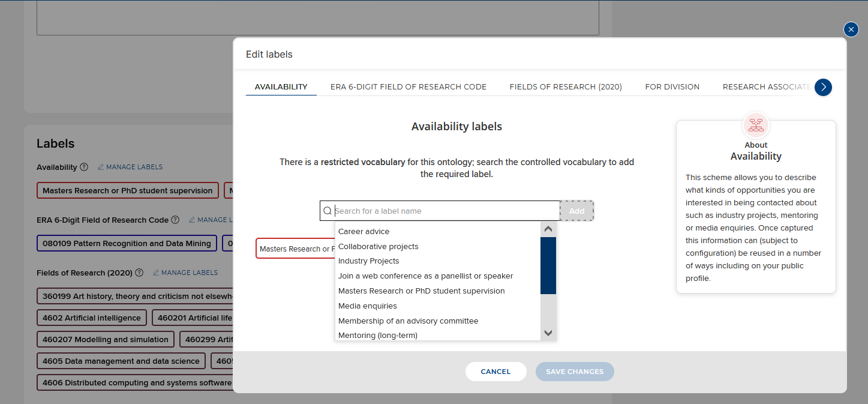Open ERA 6-Digit Field of Research Code tab

click(408, 87)
